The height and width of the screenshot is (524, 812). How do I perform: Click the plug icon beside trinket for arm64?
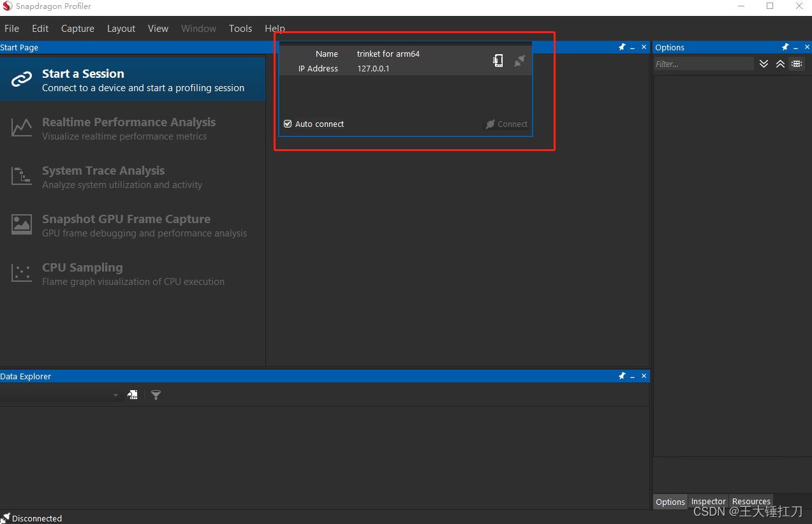[520, 61]
